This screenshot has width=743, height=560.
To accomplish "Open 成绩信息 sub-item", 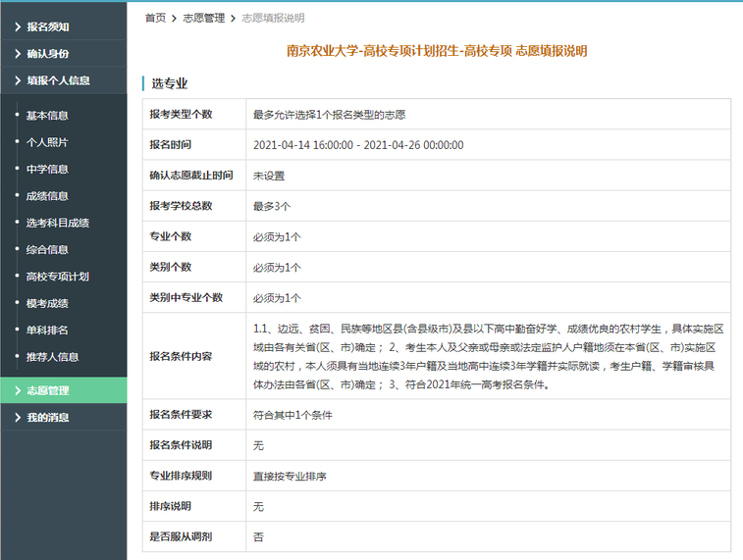I will point(47,196).
